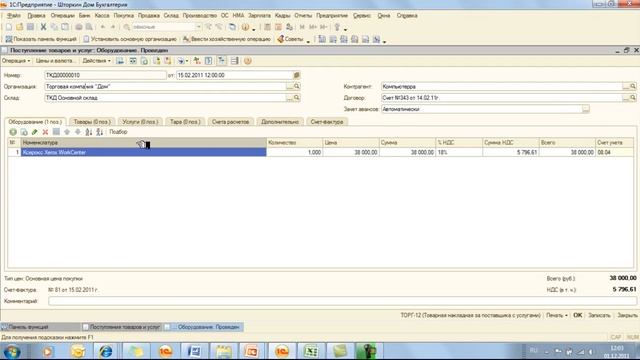Click the search magnifier icon beside search box

point(127,27)
